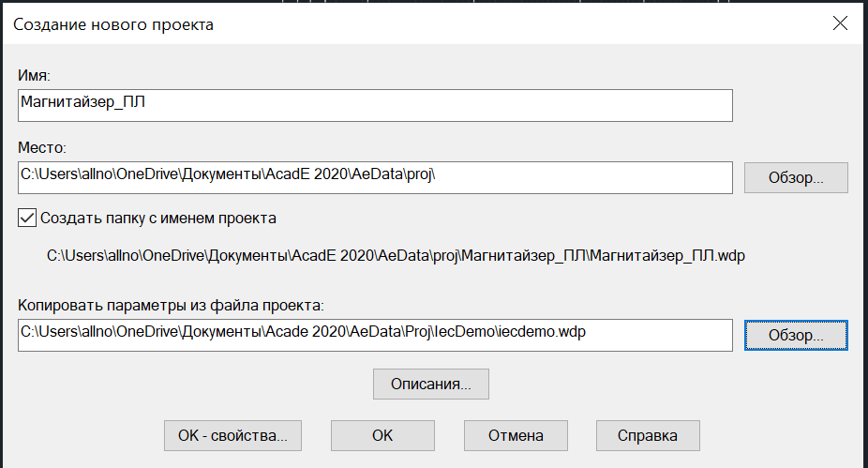This screenshot has width=868, height=468.
Task: Click the Имя: field label
Action: (x=34, y=75)
